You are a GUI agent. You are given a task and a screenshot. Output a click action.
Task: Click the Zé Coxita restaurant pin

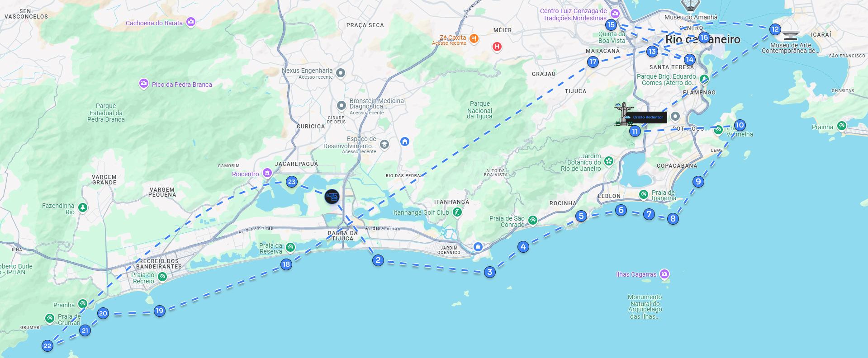click(x=474, y=39)
